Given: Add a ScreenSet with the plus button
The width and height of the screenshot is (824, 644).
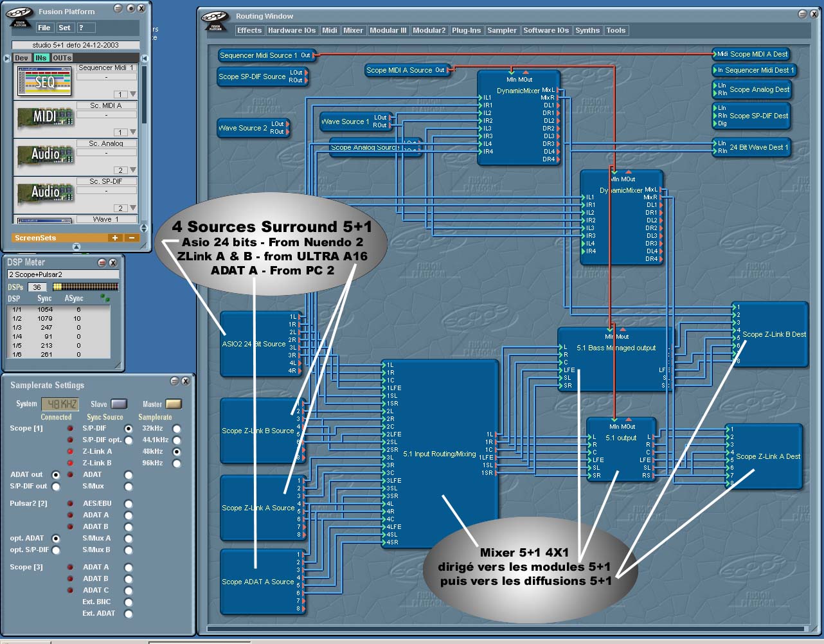Looking at the screenshot, I should point(115,238).
